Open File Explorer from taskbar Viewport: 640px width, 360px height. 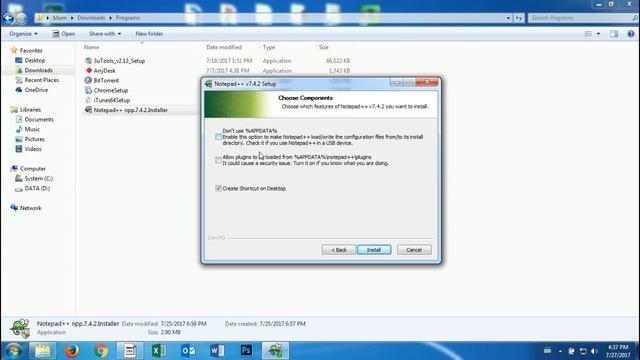(42, 351)
